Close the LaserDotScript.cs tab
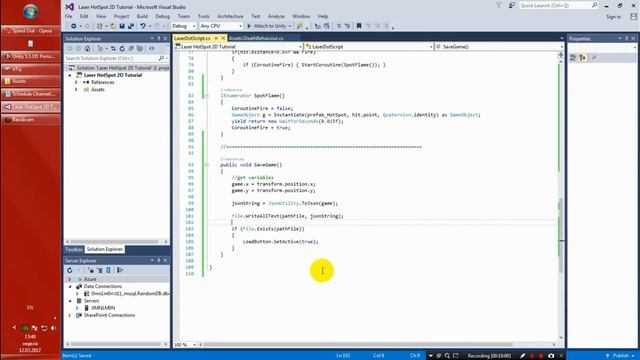 tap(223, 38)
